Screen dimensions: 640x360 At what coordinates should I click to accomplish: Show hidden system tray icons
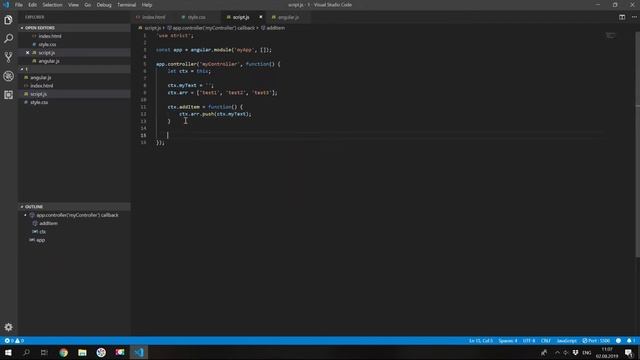pos(557,352)
